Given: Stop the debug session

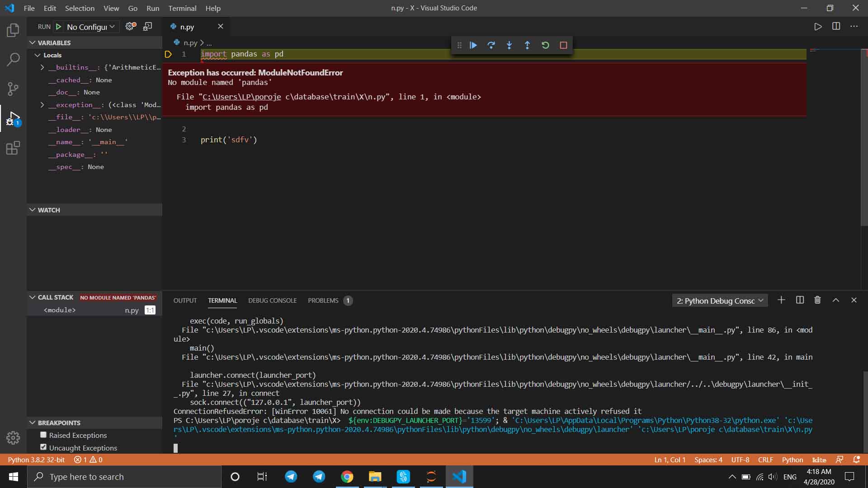Looking at the screenshot, I should coord(563,45).
